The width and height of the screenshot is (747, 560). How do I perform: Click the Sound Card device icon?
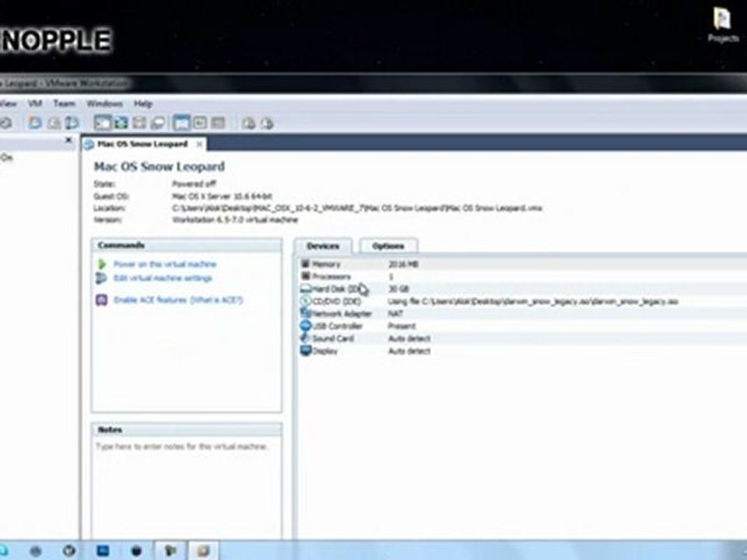click(x=305, y=338)
